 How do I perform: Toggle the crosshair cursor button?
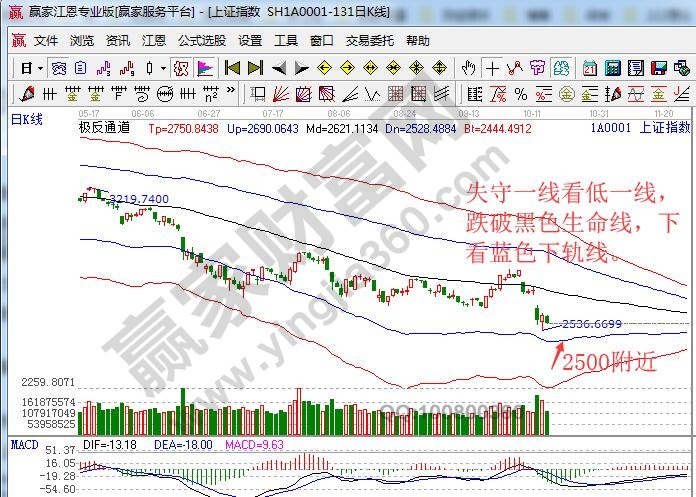click(x=492, y=68)
